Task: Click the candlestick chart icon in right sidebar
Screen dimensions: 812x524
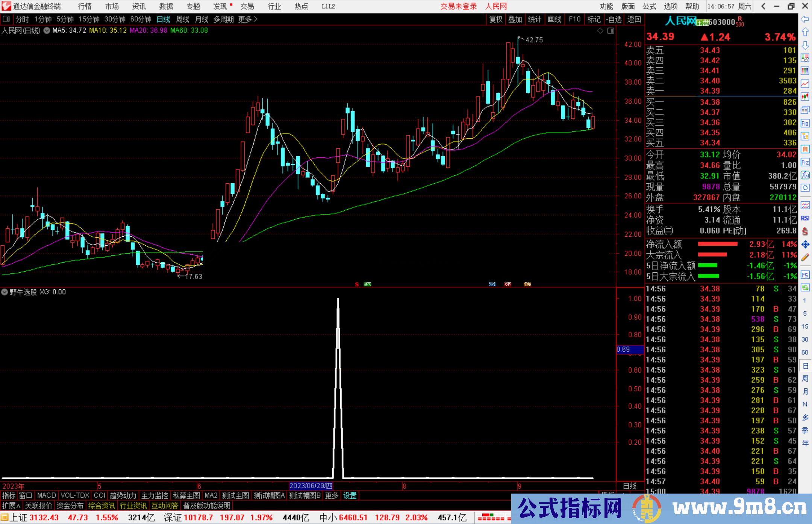Action: tap(805, 97)
